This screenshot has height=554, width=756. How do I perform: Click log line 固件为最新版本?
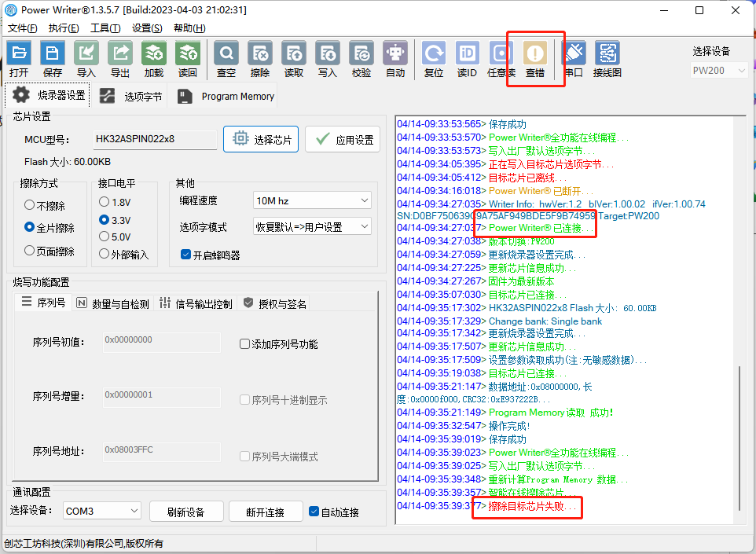click(x=521, y=281)
